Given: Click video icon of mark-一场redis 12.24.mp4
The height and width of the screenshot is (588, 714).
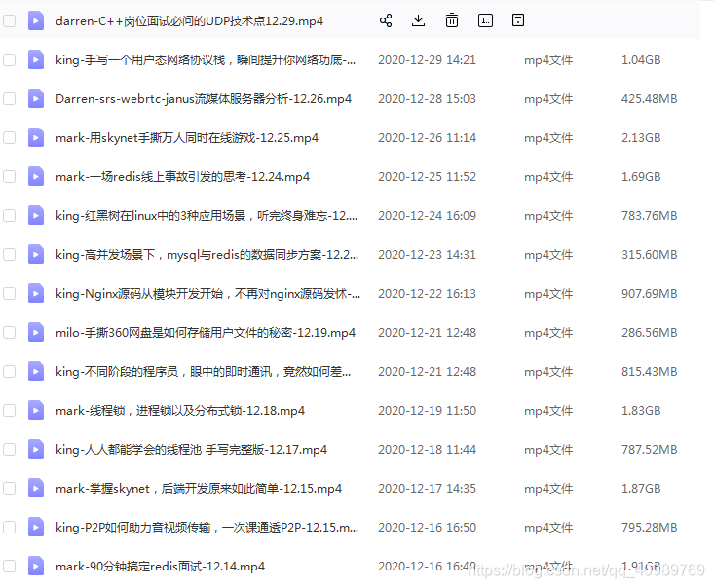Looking at the screenshot, I should tap(36, 176).
